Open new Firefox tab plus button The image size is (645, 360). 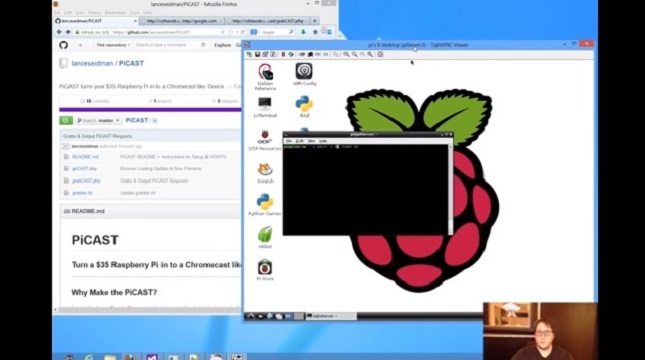(315, 21)
